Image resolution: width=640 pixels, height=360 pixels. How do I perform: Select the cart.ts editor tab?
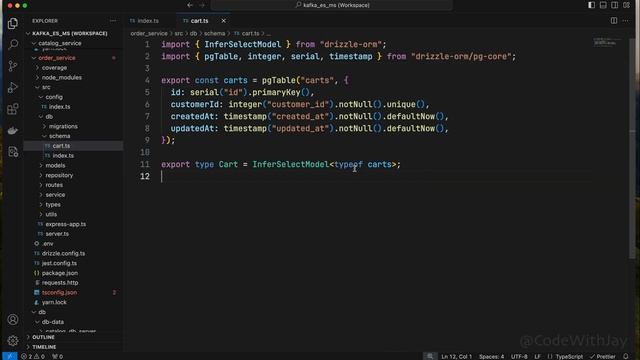[x=199, y=21]
